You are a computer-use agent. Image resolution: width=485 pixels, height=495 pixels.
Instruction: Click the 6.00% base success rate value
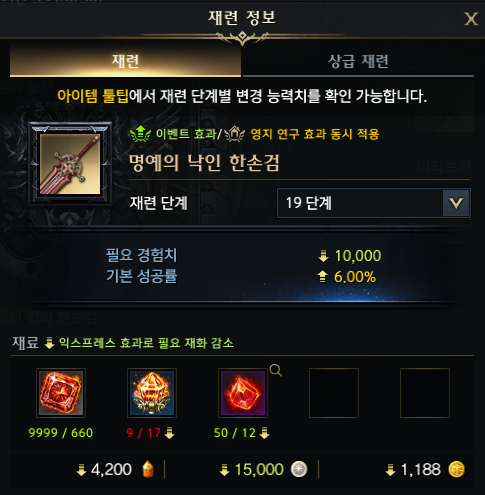point(355,277)
